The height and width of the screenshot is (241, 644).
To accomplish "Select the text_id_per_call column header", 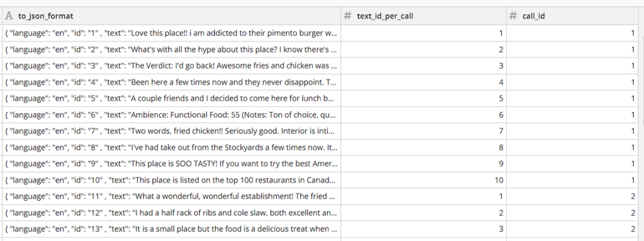I will click(x=423, y=16).
